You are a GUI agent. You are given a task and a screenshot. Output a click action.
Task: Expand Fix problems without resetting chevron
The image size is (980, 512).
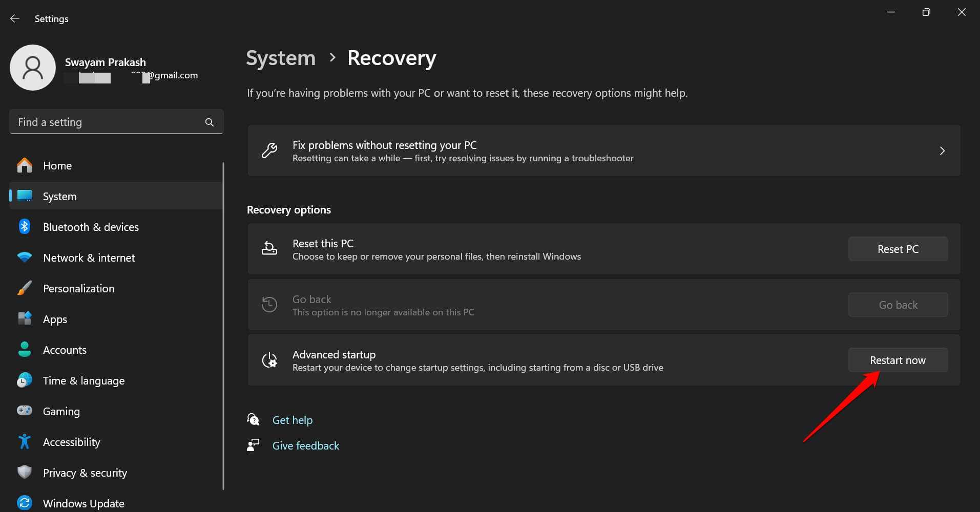coord(942,151)
